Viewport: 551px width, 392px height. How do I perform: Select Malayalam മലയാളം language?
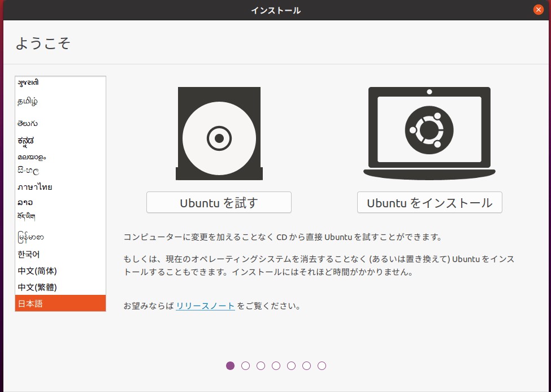pos(60,156)
